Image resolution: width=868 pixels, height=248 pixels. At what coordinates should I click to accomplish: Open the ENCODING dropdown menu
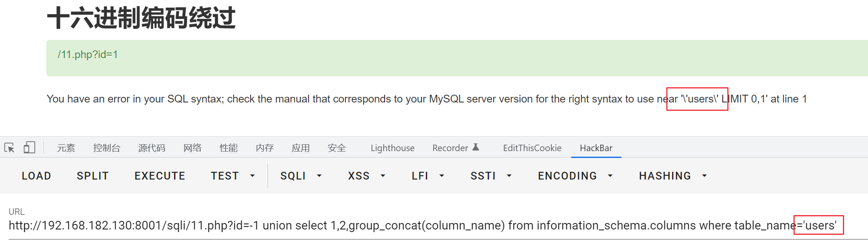click(x=575, y=176)
